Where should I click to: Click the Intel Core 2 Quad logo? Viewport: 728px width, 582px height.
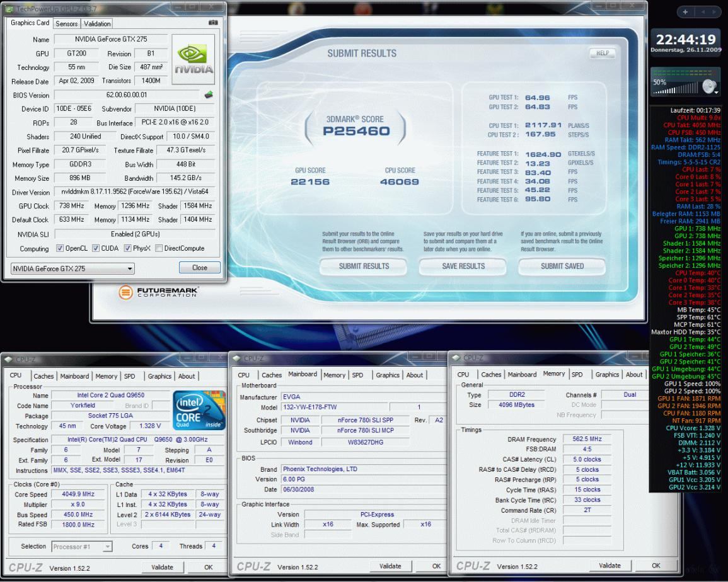click(199, 410)
